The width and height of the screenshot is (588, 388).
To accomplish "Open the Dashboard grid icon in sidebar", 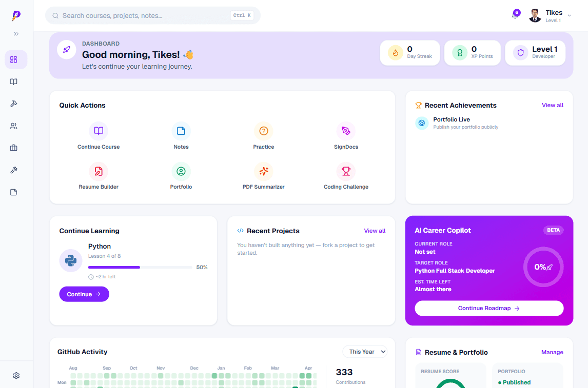I will tap(14, 59).
